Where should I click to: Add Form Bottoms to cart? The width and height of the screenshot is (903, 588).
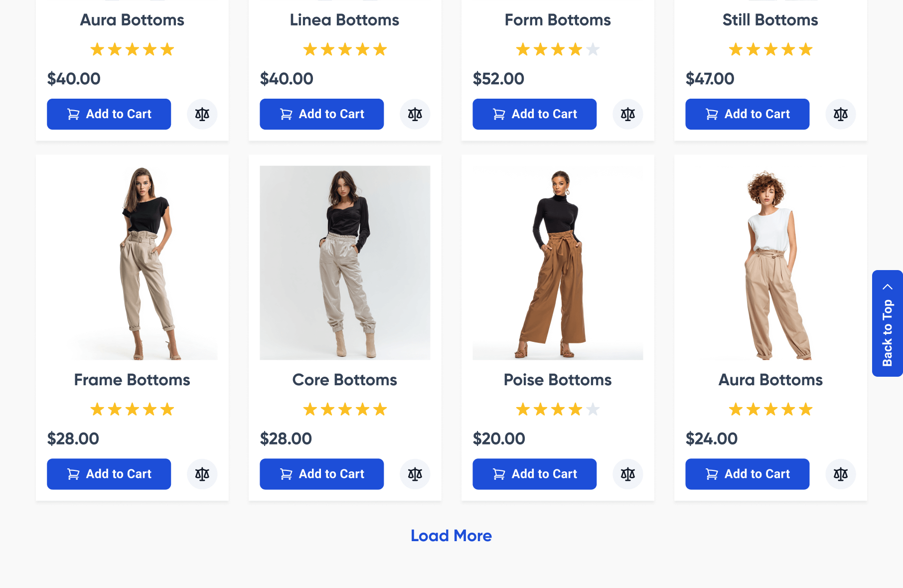tap(534, 114)
